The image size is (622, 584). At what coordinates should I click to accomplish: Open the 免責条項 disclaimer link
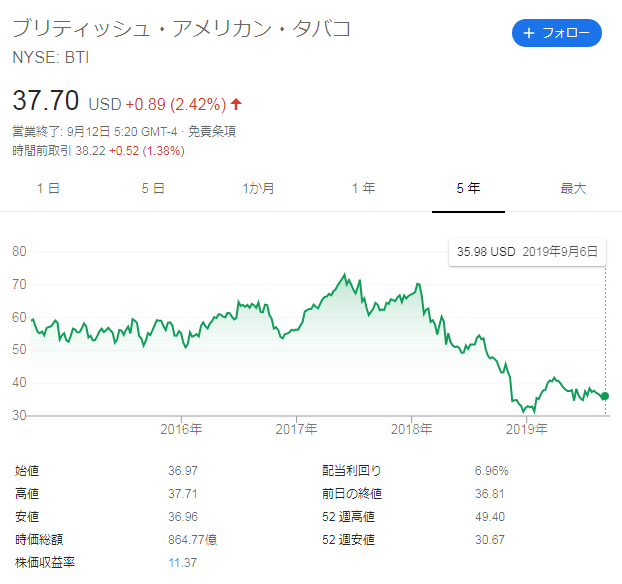[213, 131]
